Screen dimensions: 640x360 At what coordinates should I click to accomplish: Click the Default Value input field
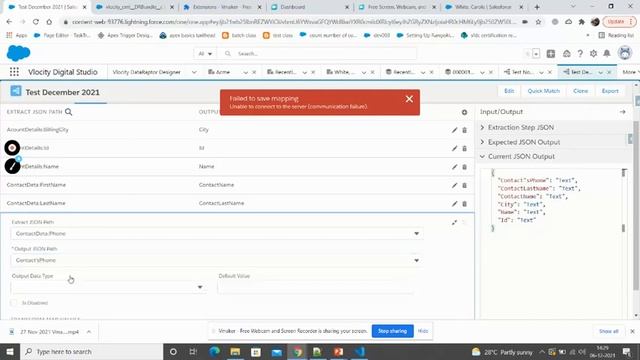tap(316, 287)
